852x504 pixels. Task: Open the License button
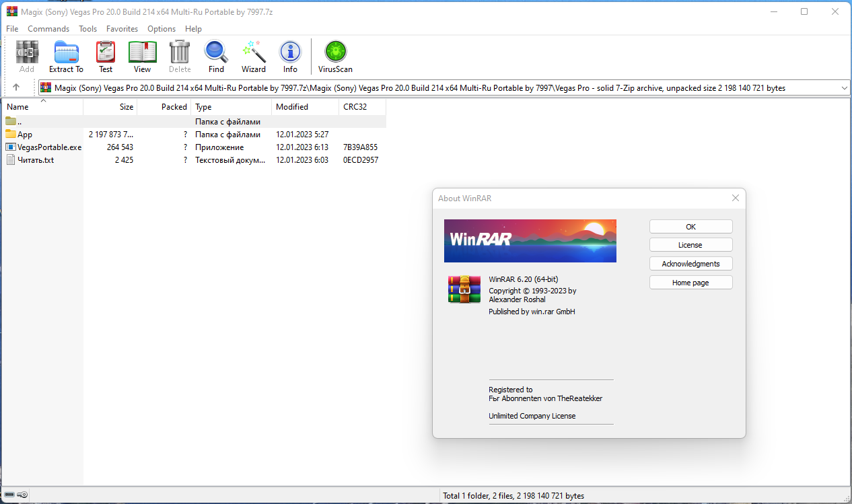pos(690,245)
